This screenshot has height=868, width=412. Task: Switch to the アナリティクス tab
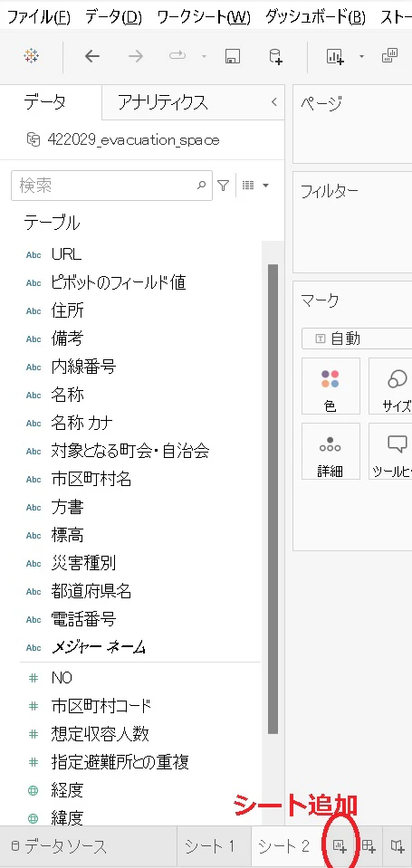[163, 102]
